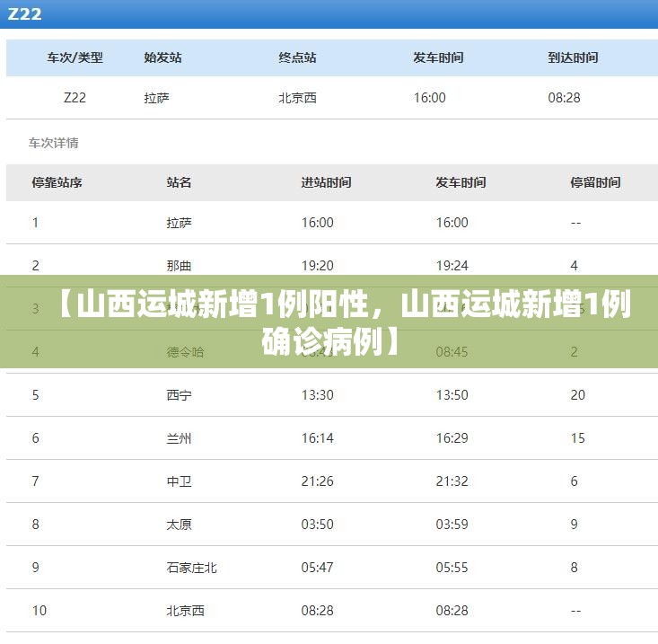Viewport: 658px width, 644px height.
Task: Click the 进站时间 column header
Action: pyautogui.click(x=326, y=182)
